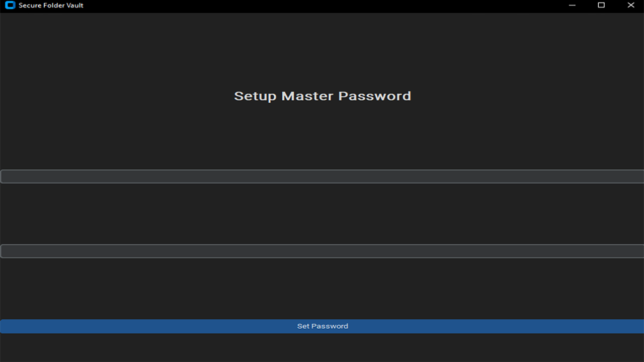Maximize the Secure Folder Vault window
This screenshot has height=362, width=644.
tap(601, 6)
